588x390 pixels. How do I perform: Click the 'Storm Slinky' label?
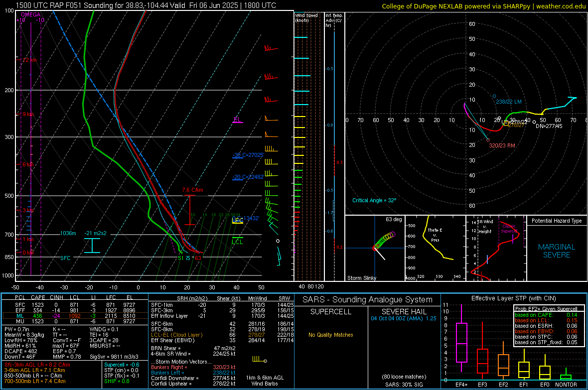click(361, 278)
